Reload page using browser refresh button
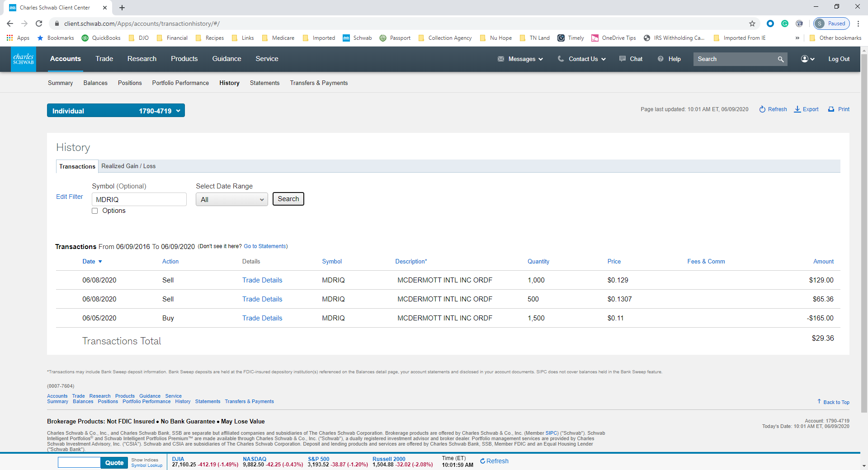The image size is (868, 470). 39,23
